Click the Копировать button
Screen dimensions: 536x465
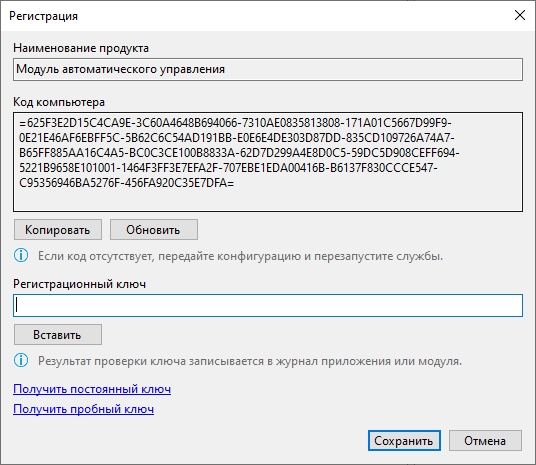(58, 230)
